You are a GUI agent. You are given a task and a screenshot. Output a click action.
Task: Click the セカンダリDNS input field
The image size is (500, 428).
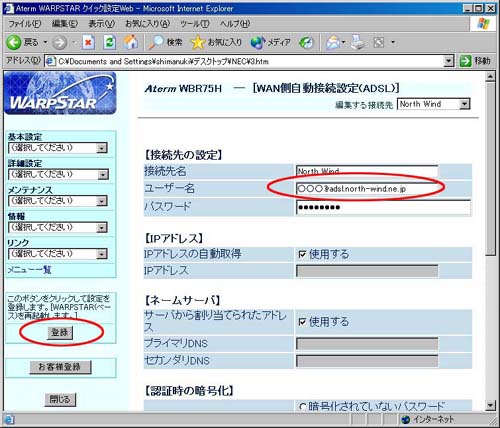pos(367,361)
